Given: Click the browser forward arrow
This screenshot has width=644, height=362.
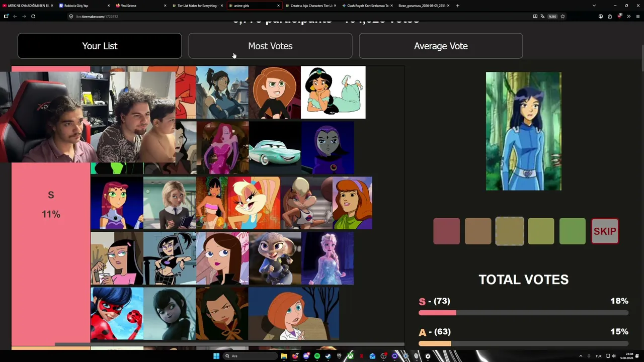Looking at the screenshot, I should 24,16.
